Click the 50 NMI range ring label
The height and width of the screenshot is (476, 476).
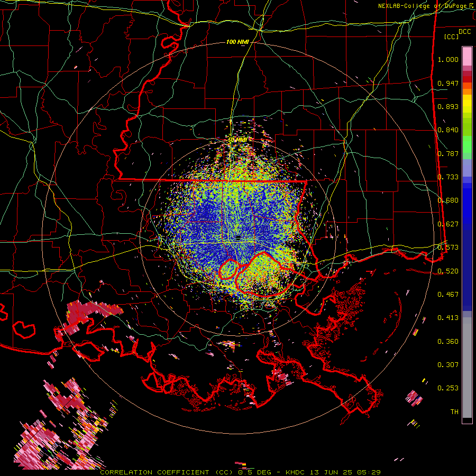[x=237, y=140]
